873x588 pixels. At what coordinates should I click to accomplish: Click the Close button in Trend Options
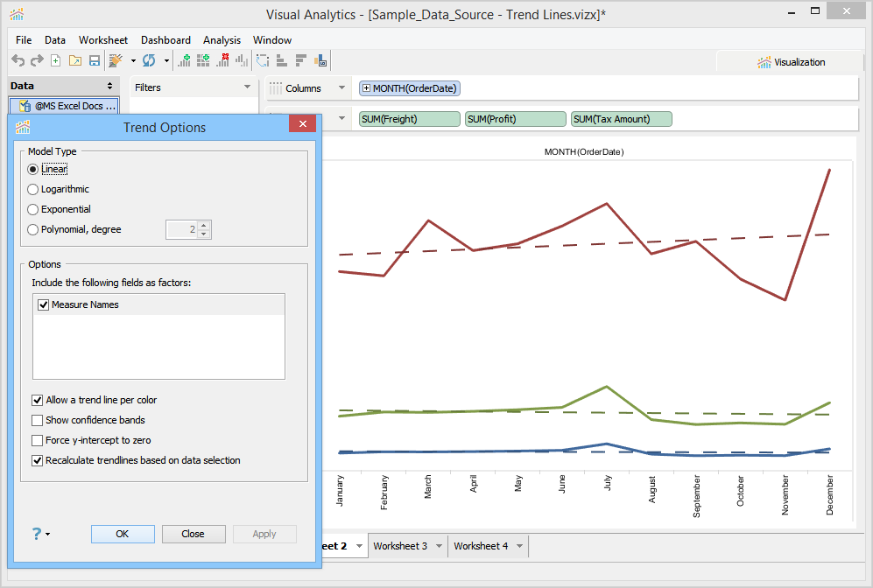pos(194,534)
